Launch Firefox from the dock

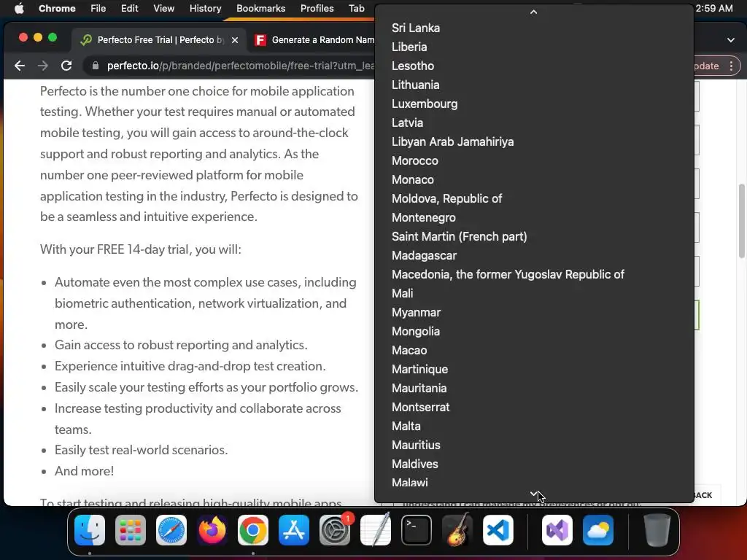coord(212,530)
